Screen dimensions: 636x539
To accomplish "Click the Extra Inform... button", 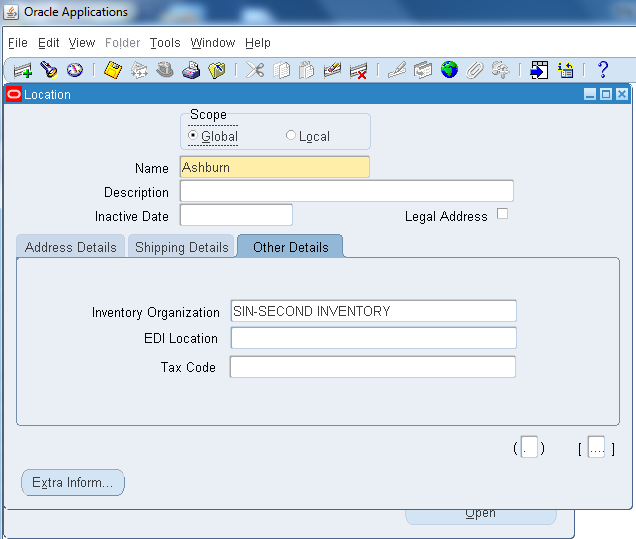I will click(x=73, y=483).
